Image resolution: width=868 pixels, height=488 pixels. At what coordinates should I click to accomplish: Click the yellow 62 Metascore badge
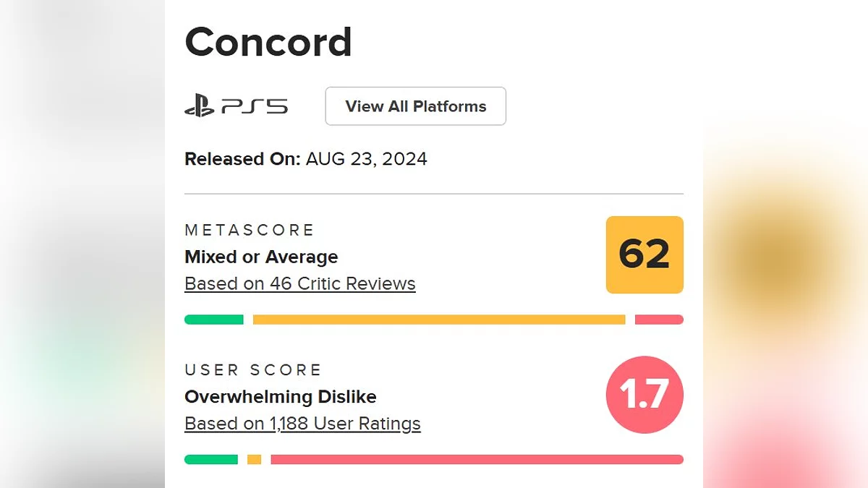point(644,254)
